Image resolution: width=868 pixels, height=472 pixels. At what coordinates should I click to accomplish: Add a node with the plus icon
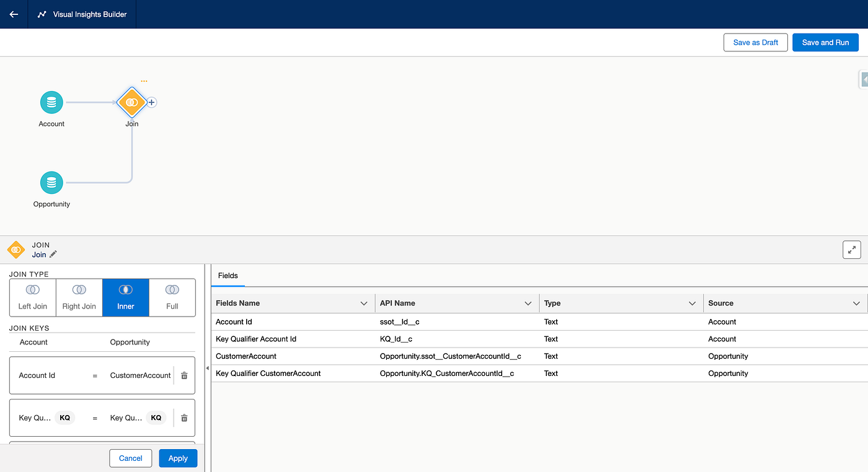click(x=151, y=102)
